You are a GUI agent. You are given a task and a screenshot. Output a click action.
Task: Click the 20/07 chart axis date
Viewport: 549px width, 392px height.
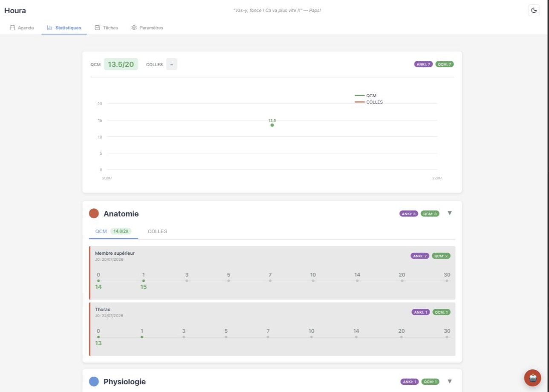pyautogui.click(x=107, y=178)
